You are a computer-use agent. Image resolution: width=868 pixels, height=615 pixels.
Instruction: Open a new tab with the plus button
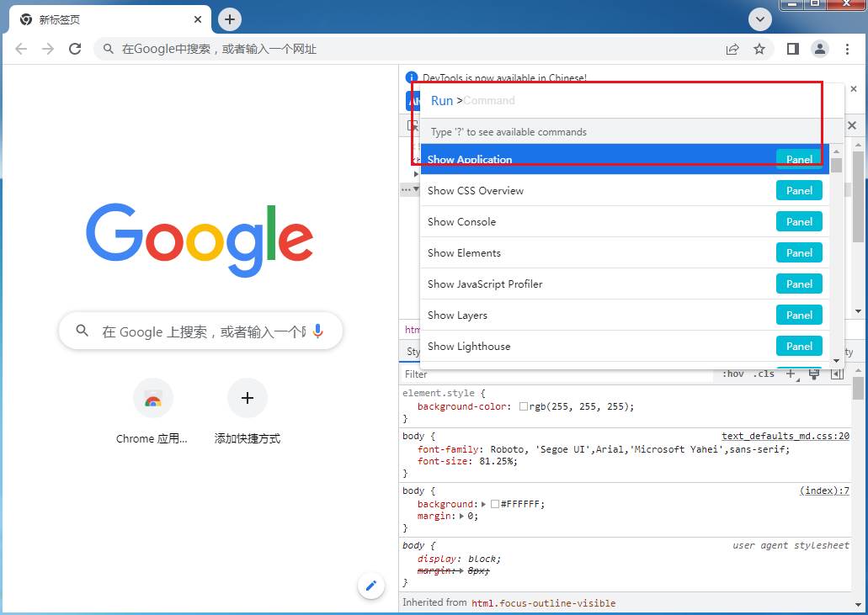pyautogui.click(x=230, y=20)
